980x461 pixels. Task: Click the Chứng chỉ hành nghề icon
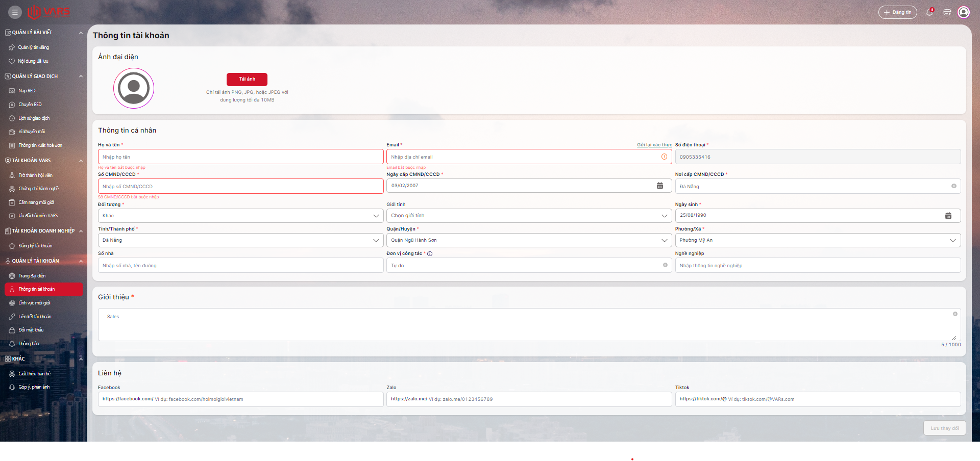coord(12,189)
